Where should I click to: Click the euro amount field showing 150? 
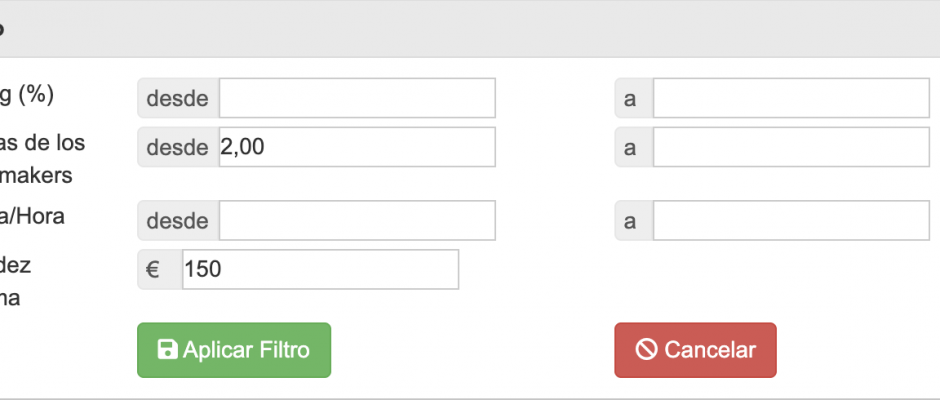pyautogui.click(x=320, y=270)
